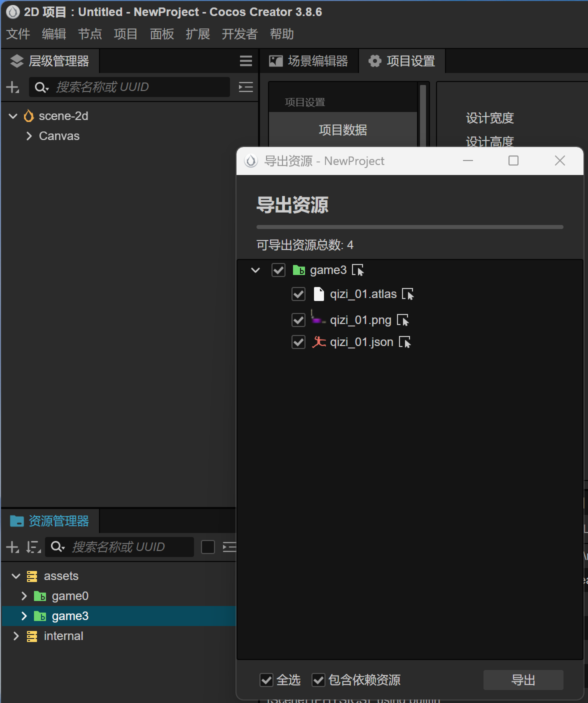The height and width of the screenshot is (703, 588).
Task: Toggle the checkbox beside assets search field
Action: (208, 547)
